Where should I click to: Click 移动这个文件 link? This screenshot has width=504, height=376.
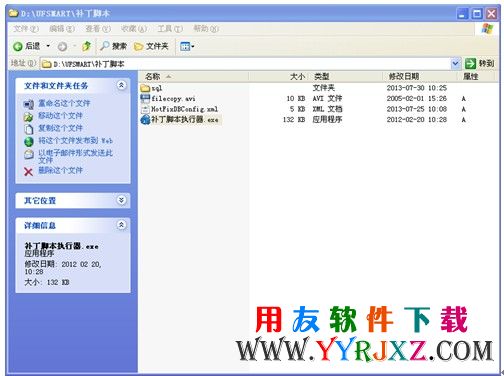click(60, 116)
